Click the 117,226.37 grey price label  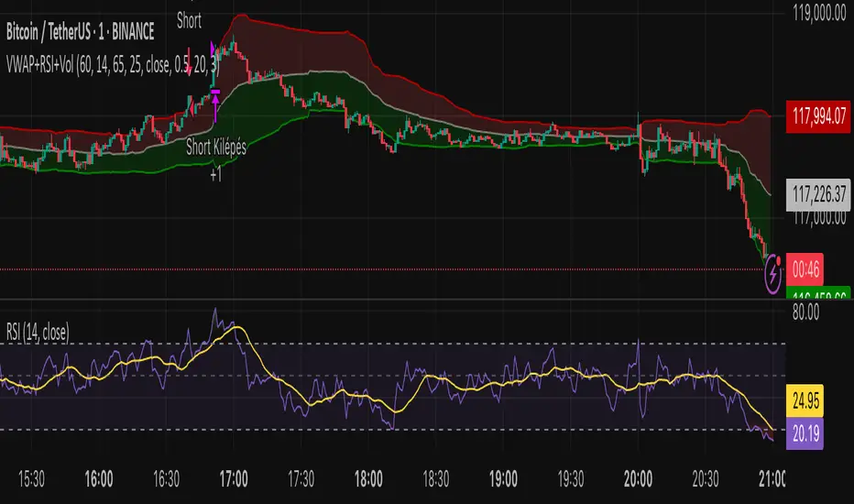[x=818, y=194]
